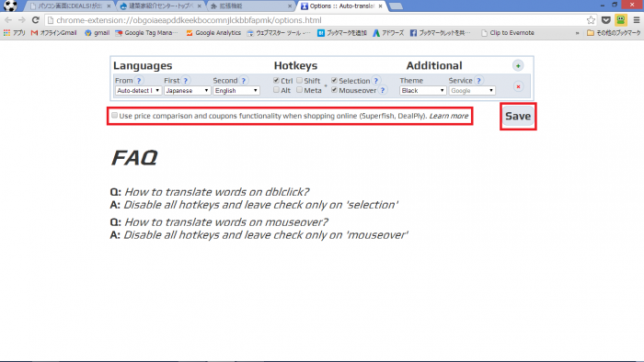Show more bookmarks via the » chevron

tap(577, 33)
